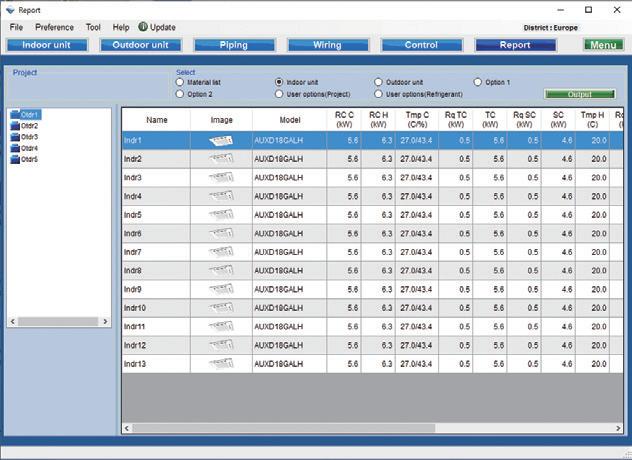Click the table horizontal scrollbar thumb

tap(284, 428)
